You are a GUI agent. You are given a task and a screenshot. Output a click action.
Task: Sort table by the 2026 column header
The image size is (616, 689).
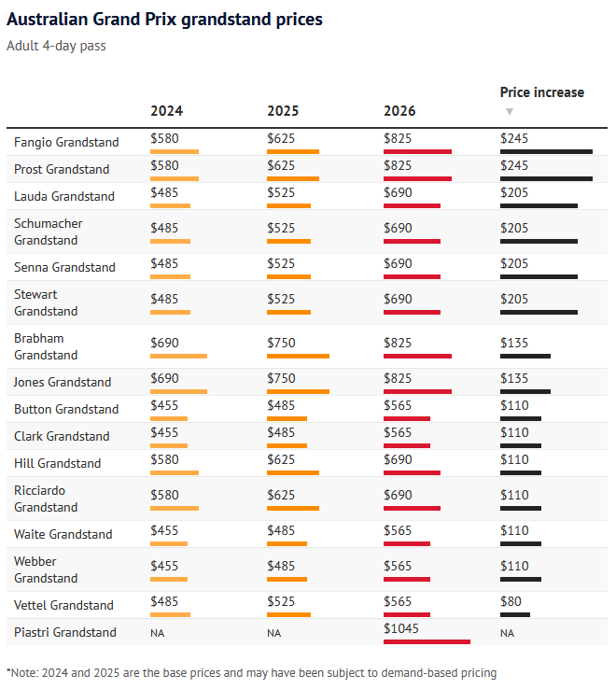point(399,111)
